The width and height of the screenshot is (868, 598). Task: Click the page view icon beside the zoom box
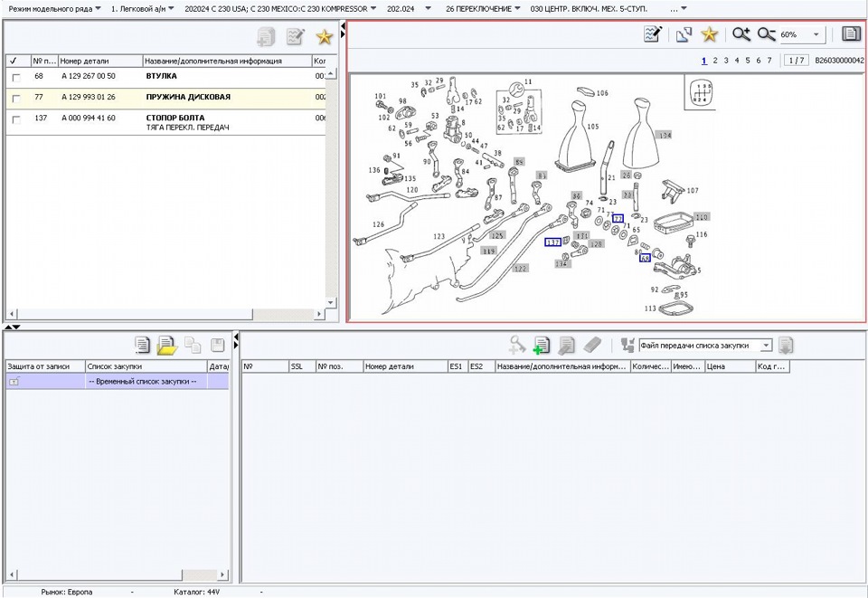(x=851, y=33)
